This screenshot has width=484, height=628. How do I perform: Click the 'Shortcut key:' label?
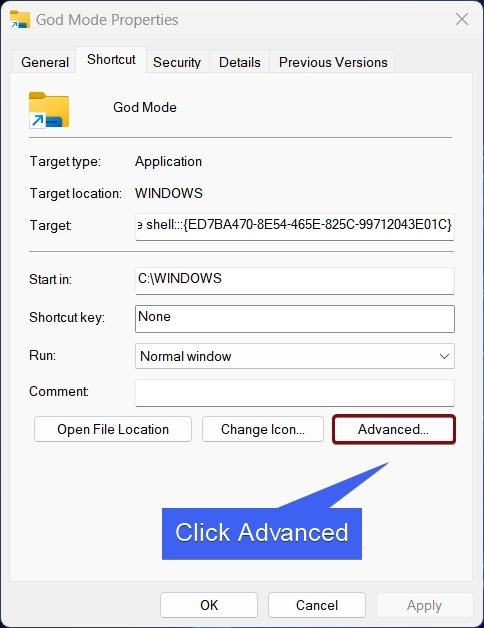[67, 318]
